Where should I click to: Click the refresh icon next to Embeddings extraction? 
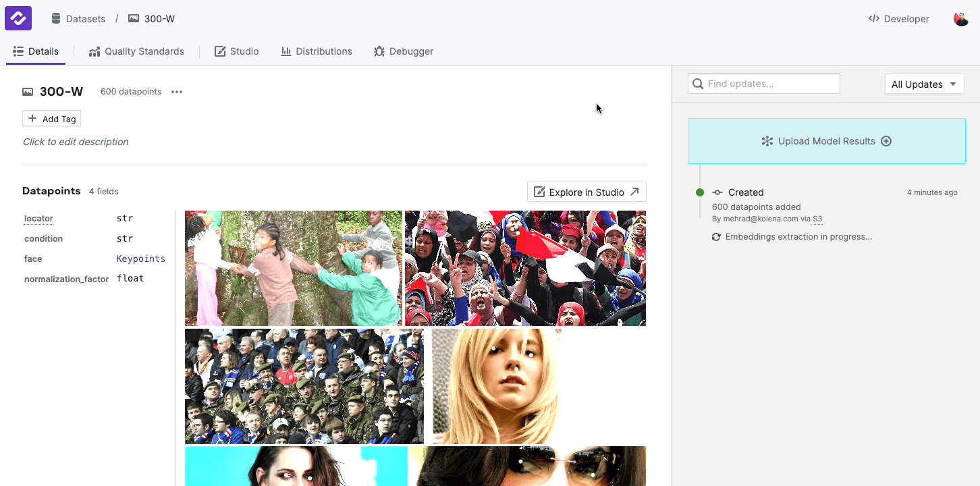click(x=716, y=236)
